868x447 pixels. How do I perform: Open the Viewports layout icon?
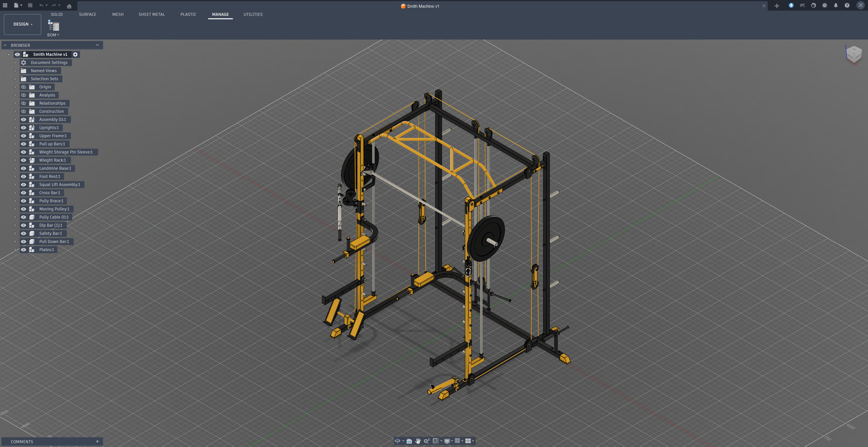click(x=468, y=441)
